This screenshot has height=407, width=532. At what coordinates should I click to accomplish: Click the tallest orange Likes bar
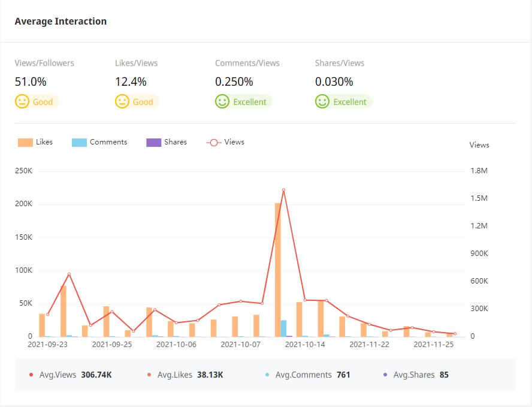pos(278,270)
